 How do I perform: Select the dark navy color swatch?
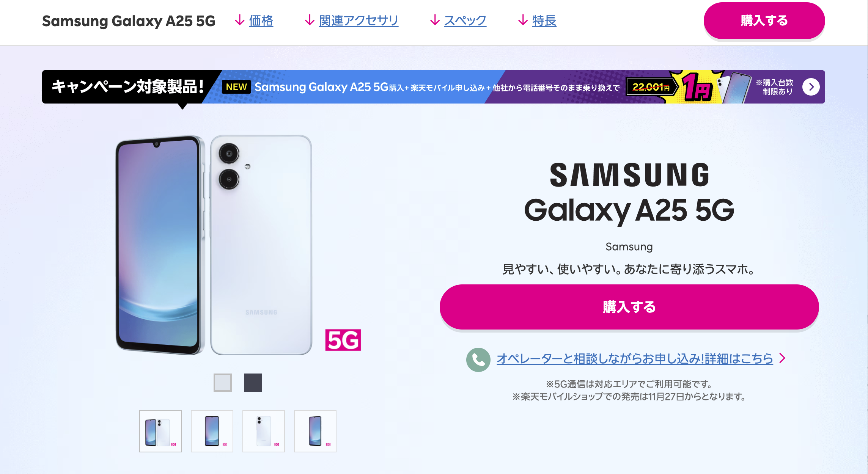pyautogui.click(x=253, y=382)
